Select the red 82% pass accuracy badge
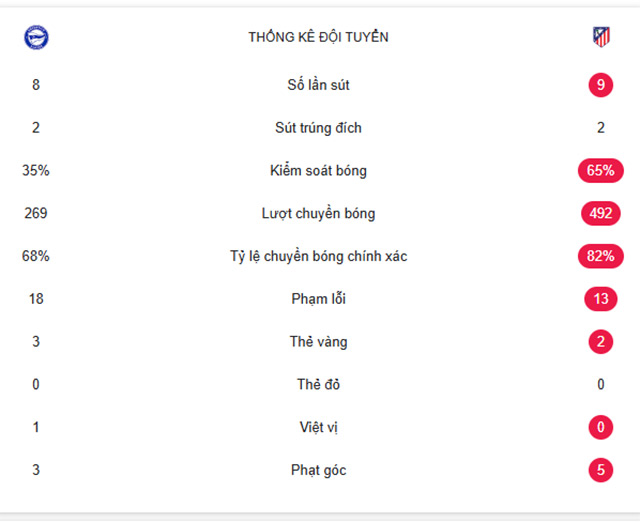The image size is (640, 522). pos(600,256)
